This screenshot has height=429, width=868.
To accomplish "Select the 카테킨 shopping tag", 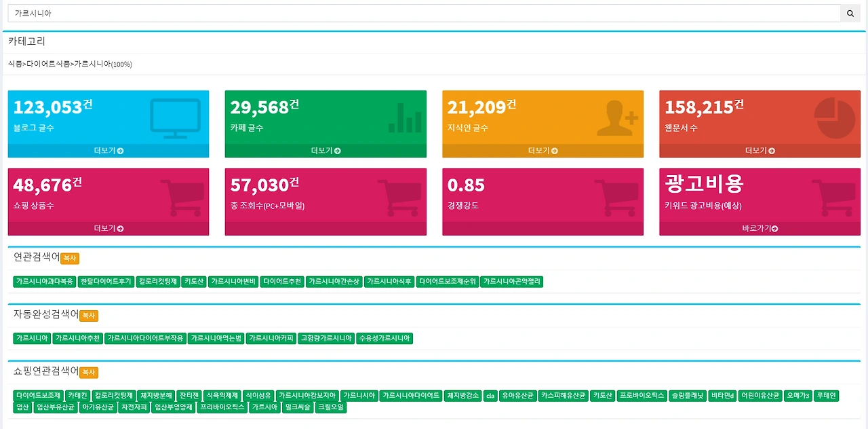I will click(x=77, y=395).
